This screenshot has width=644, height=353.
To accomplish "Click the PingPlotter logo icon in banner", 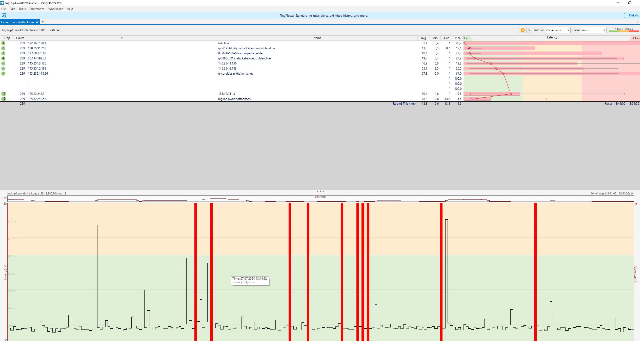I will [4, 16].
